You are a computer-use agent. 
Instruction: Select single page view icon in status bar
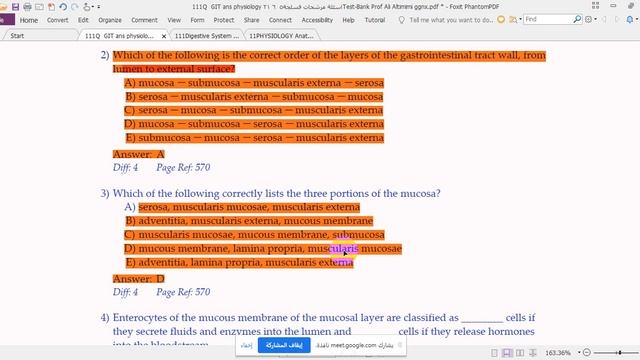point(494,352)
